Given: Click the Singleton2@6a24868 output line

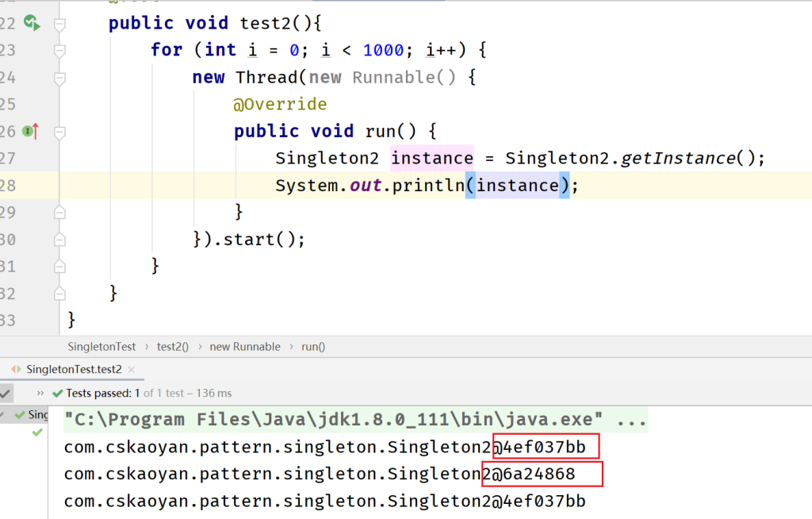Looking at the screenshot, I should coord(320,474).
